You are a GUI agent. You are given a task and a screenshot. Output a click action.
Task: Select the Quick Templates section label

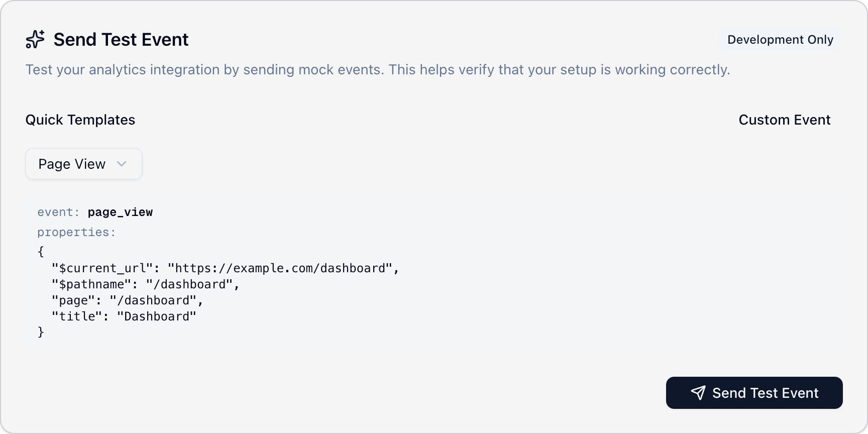[80, 120]
